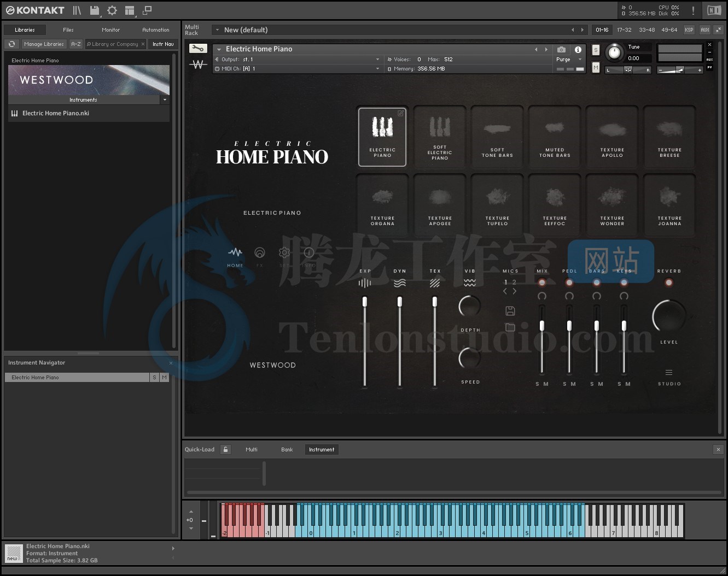728x576 pixels.
Task: Switch to the Libraries tab
Action: (25, 30)
